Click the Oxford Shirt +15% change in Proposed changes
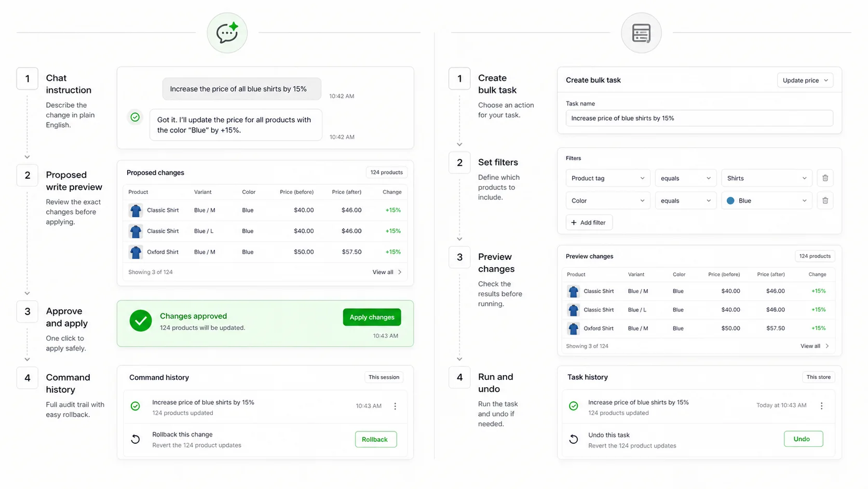Image resolution: width=868 pixels, height=489 pixels. 393,252
